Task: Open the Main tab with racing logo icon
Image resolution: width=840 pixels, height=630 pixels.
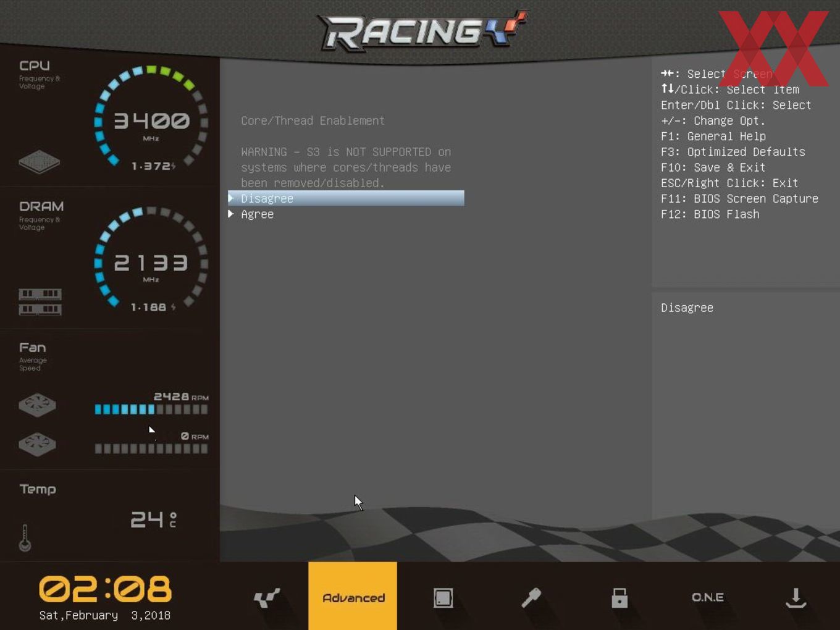Action: click(x=266, y=597)
